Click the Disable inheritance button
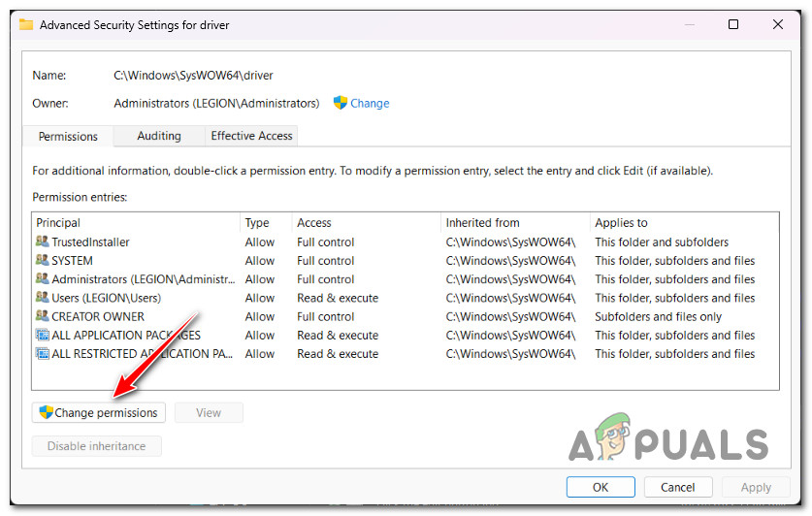Viewport: 812px width, 516px height. tap(96, 445)
